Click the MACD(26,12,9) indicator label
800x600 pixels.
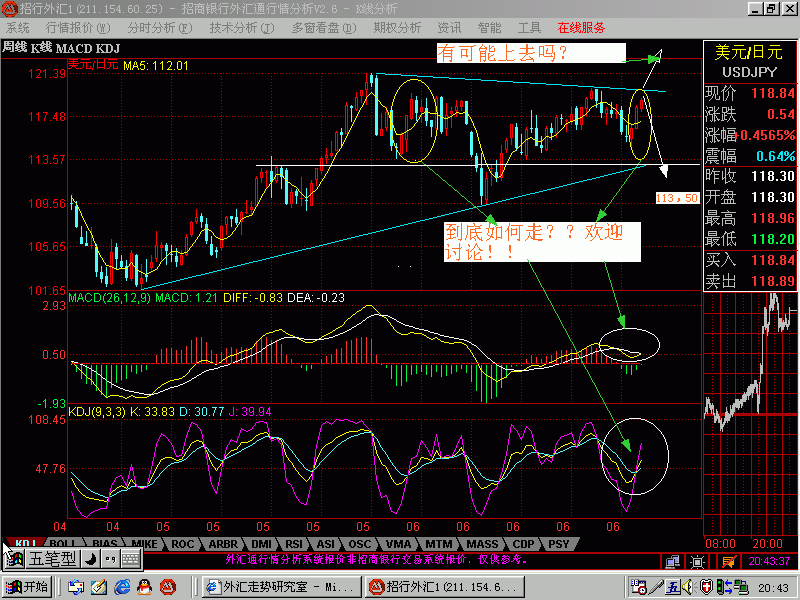click(110, 297)
